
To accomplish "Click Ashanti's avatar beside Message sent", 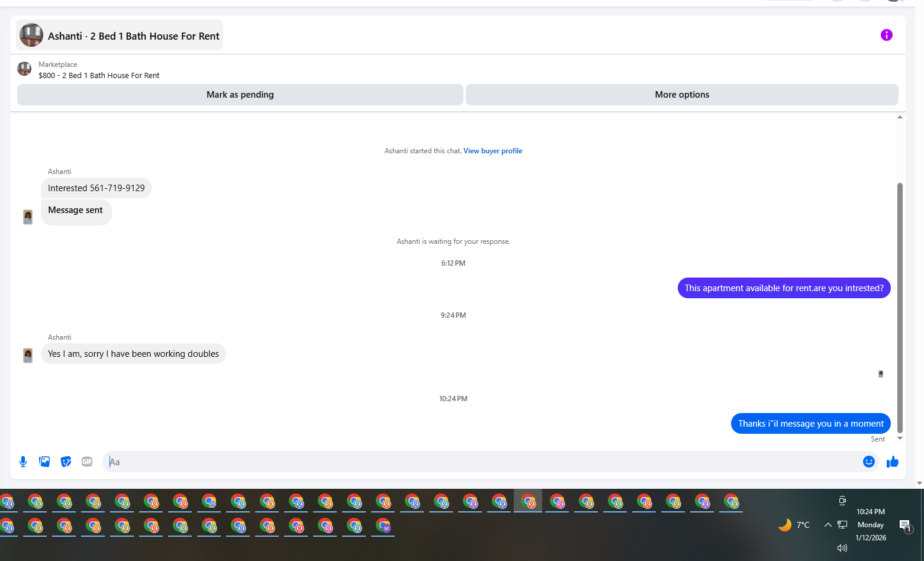I will tap(28, 217).
